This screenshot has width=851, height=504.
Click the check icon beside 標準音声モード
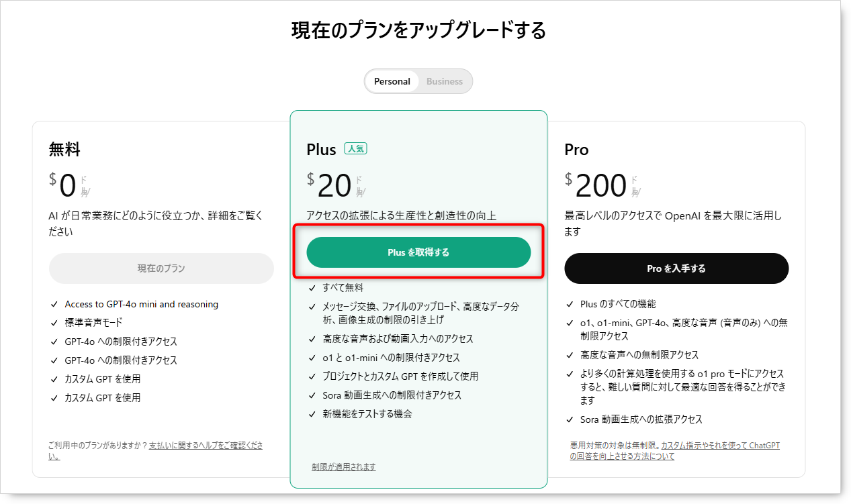pos(54,323)
